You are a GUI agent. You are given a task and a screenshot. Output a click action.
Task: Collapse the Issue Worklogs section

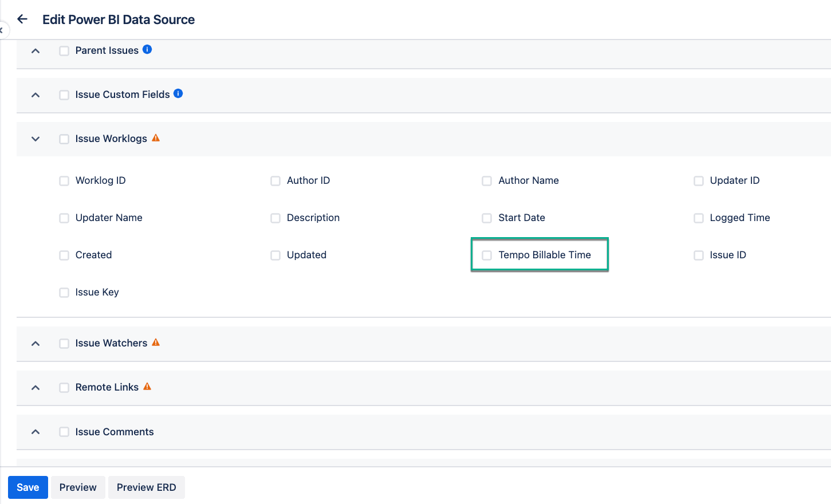point(35,139)
